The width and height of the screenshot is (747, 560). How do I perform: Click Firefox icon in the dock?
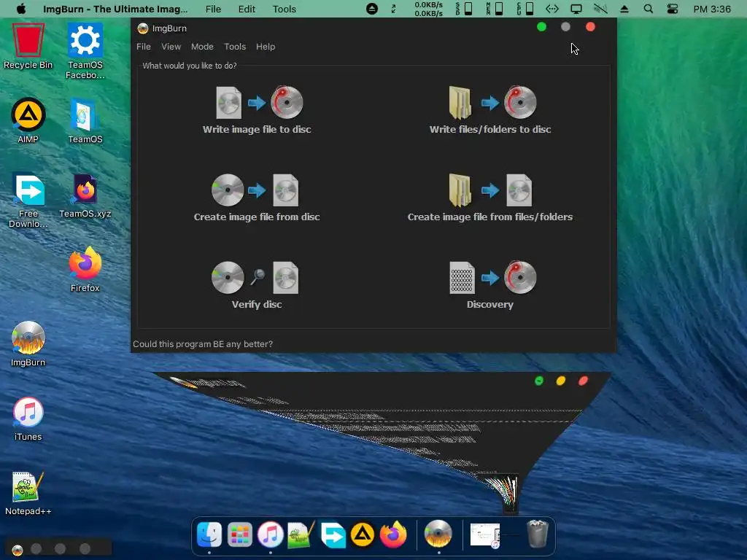coord(393,534)
